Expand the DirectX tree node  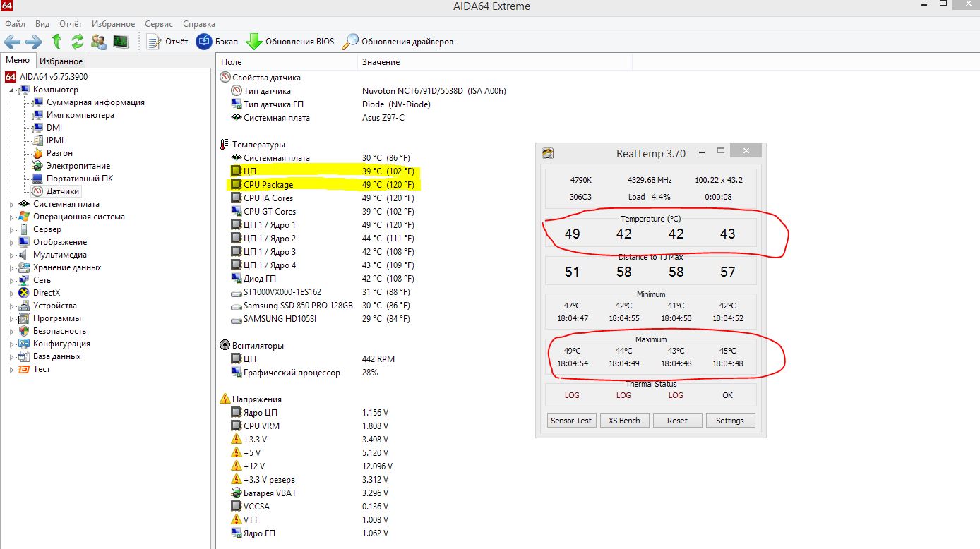(12, 293)
